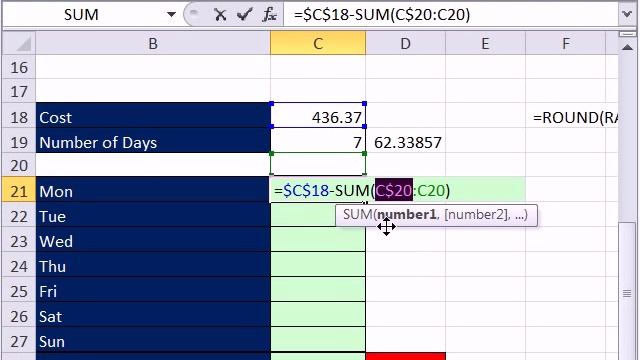Image resolution: width=640 pixels, height=360 pixels.
Task: Click the SUM name in the function tooltip
Action: 357,215
